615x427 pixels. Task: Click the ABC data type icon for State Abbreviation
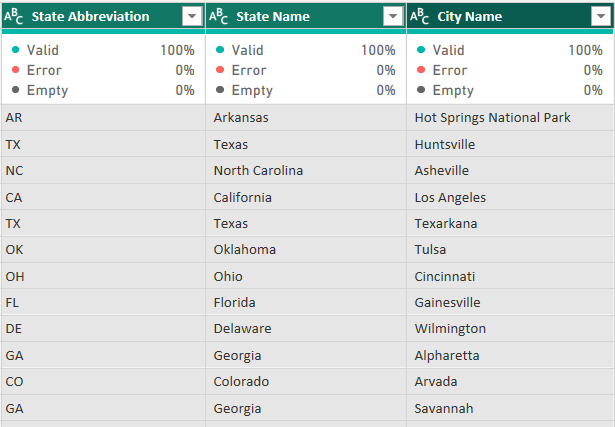click(x=13, y=16)
